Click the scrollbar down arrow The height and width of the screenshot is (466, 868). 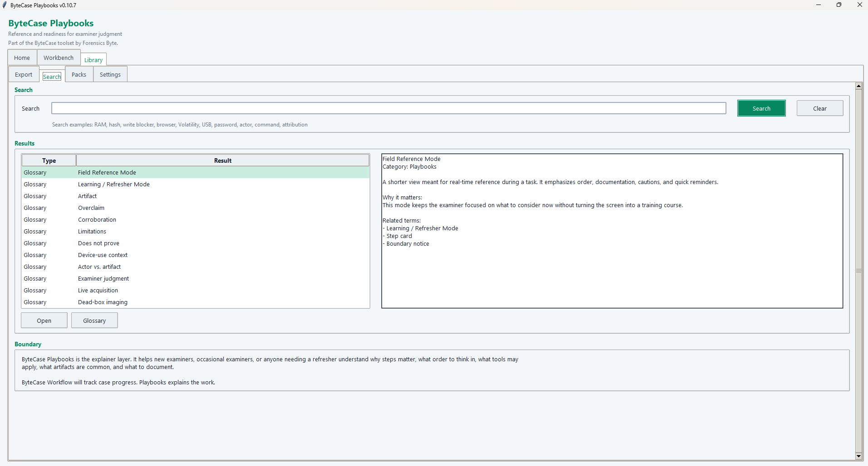pyautogui.click(x=858, y=456)
